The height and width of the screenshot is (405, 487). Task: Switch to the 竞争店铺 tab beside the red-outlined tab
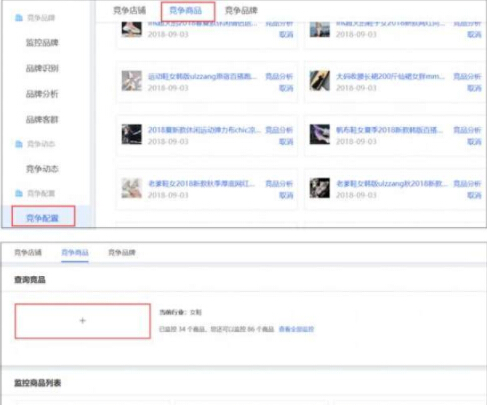pos(129,11)
